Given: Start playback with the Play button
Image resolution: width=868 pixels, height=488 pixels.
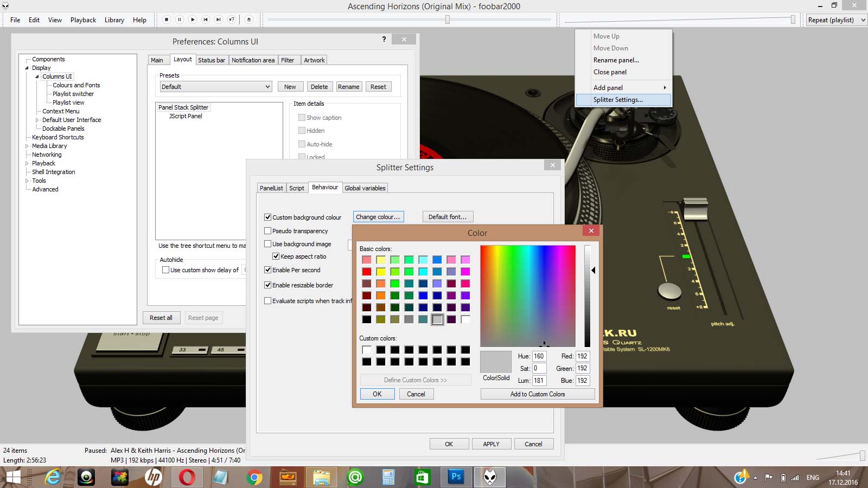Looking at the screenshot, I should pyautogui.click(x=193, y=20).
